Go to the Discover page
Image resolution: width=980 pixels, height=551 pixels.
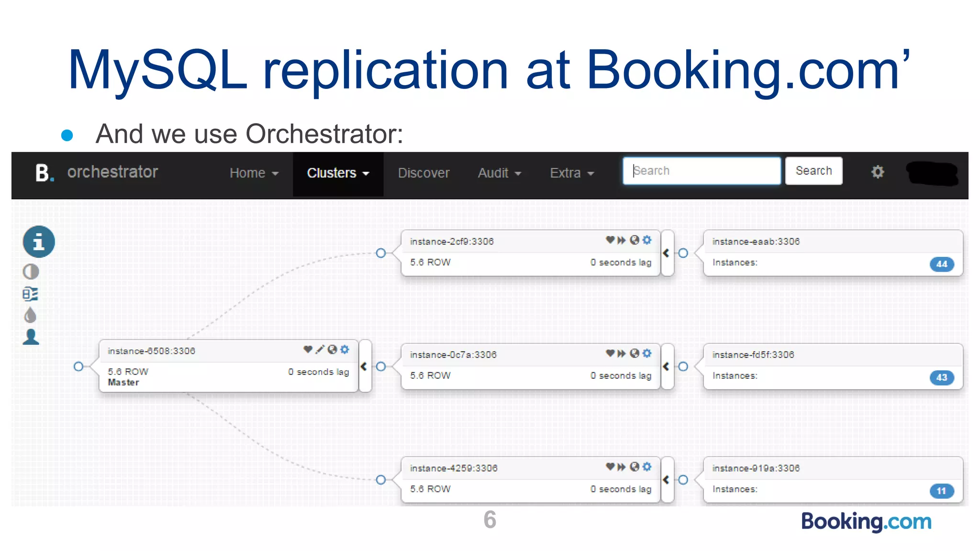click(423, 173)
